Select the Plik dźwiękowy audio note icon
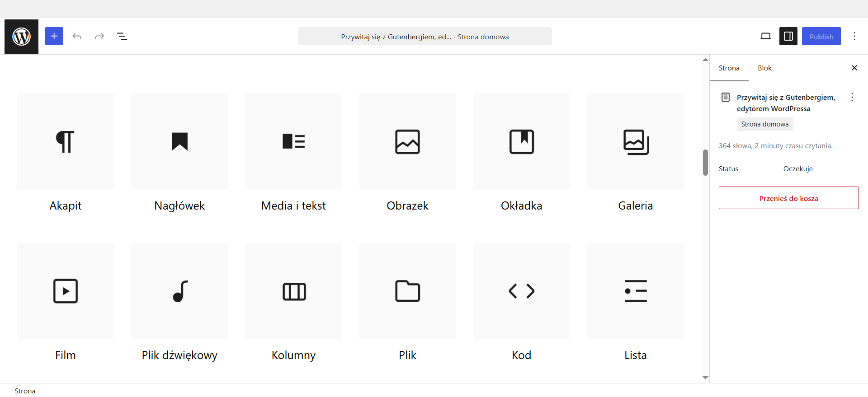This screenshot has height=397, width=868. tap(179, 291)
